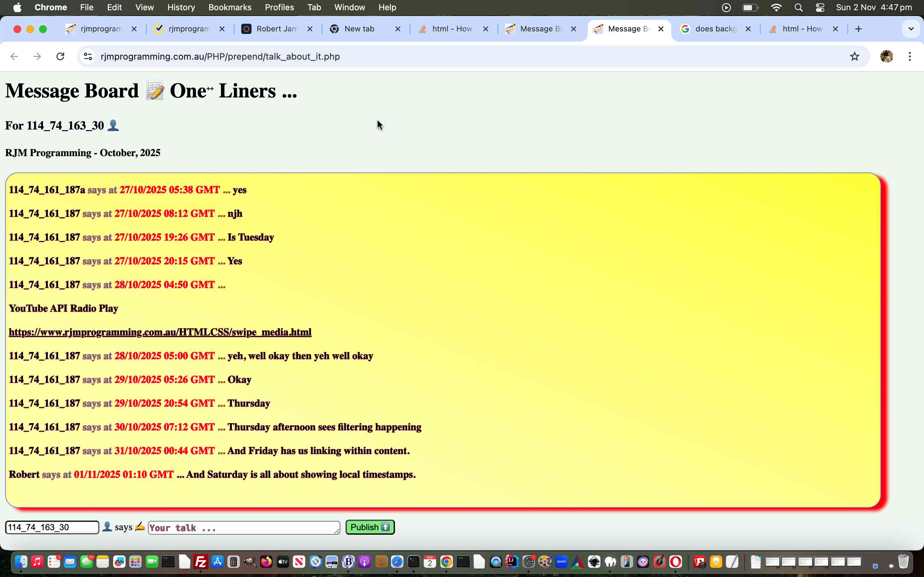This screenshot has width=924, height=577.
Task: Open IntelliJ IDEA from the Dock
Action: tap(512, 561)
